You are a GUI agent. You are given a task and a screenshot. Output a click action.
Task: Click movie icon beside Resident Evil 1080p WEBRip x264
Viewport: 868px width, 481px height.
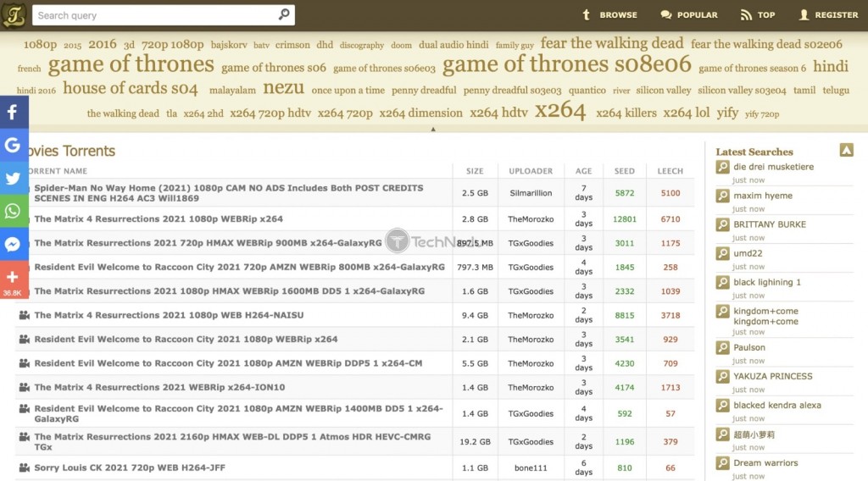pos(24,339)
